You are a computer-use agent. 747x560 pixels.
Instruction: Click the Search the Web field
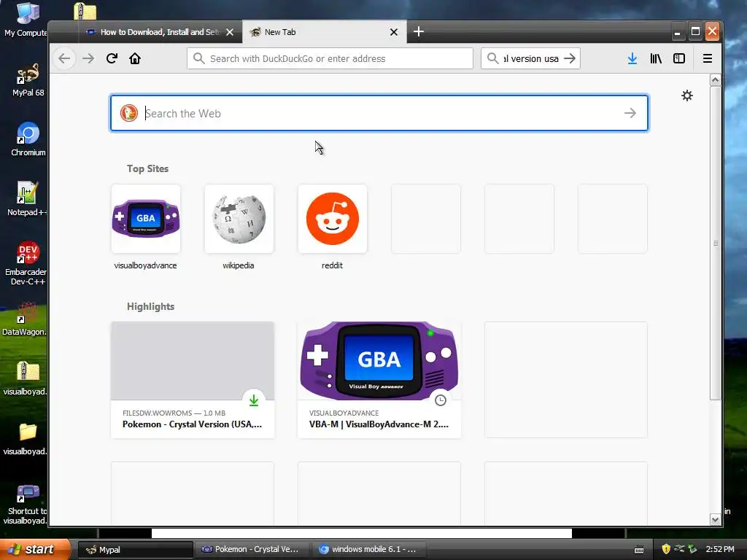click(379, 113)
